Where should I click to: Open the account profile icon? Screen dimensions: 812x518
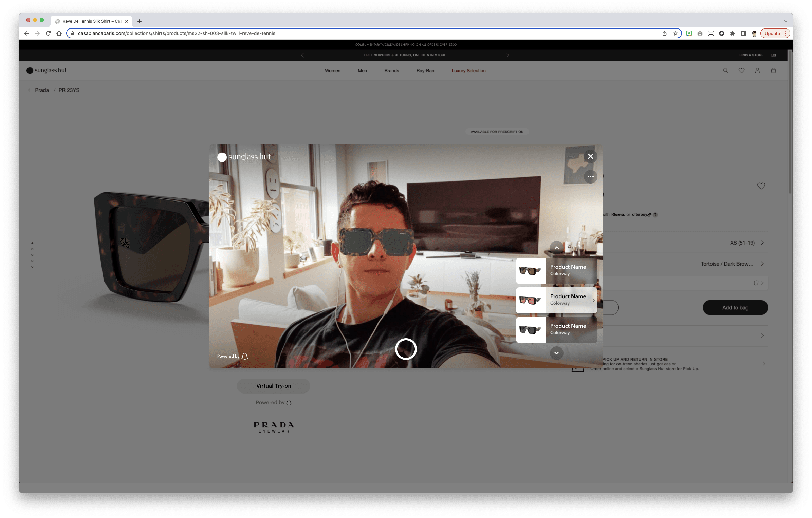(757, 71)
